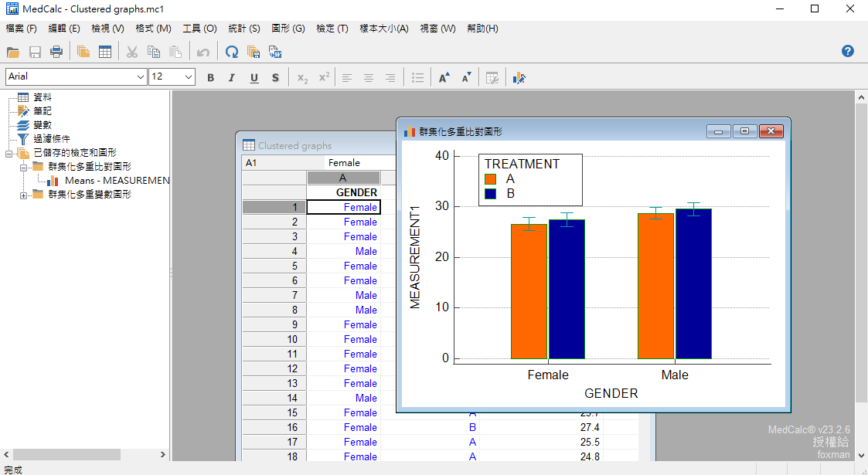
Task: Click the format graph pencil icon
Action: point(519,78)
